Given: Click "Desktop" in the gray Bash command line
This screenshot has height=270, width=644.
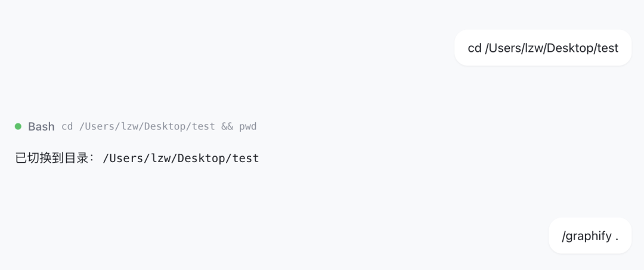Looking at the screenshot, I should tap(163, 126).
